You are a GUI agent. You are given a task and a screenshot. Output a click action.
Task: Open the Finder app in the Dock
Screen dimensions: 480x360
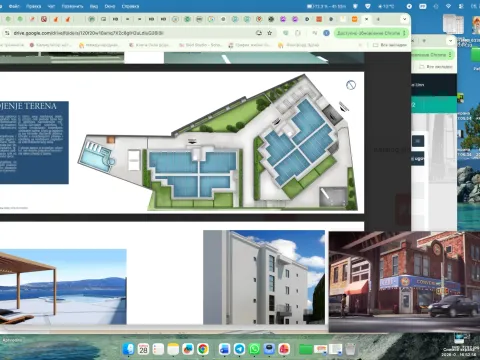pyautogui.click(x=128, y=349)
